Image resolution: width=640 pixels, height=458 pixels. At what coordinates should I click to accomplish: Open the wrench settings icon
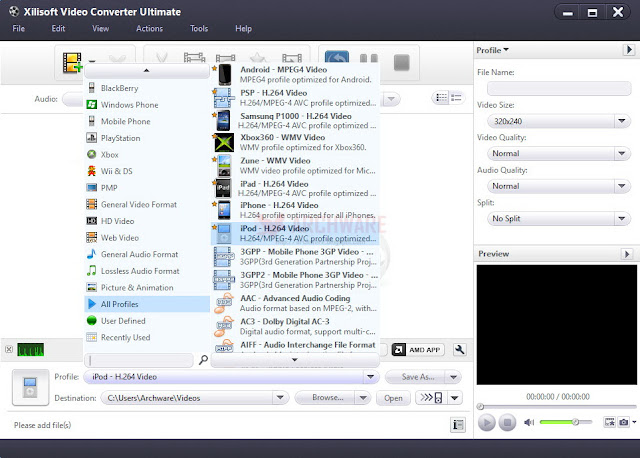460,350
